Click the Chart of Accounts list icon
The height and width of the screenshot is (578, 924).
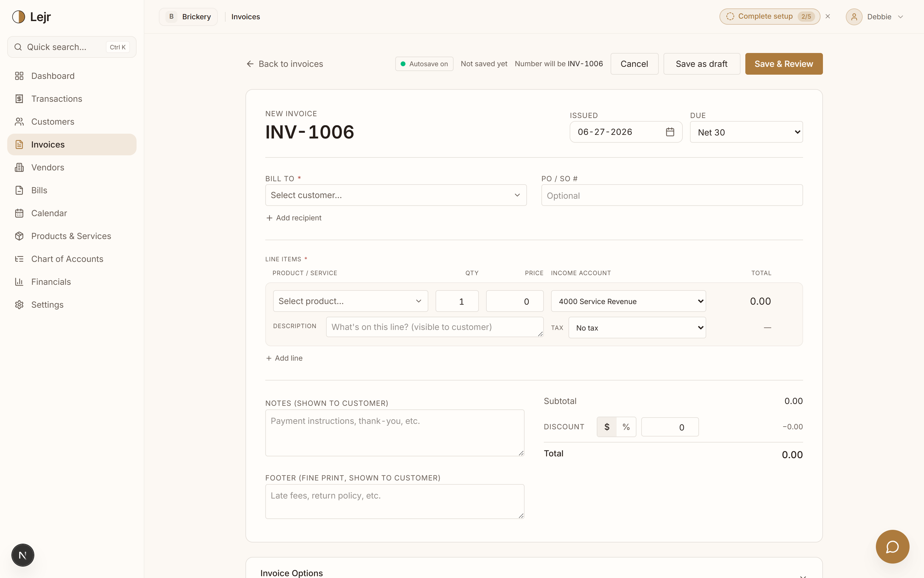(19, 259)
